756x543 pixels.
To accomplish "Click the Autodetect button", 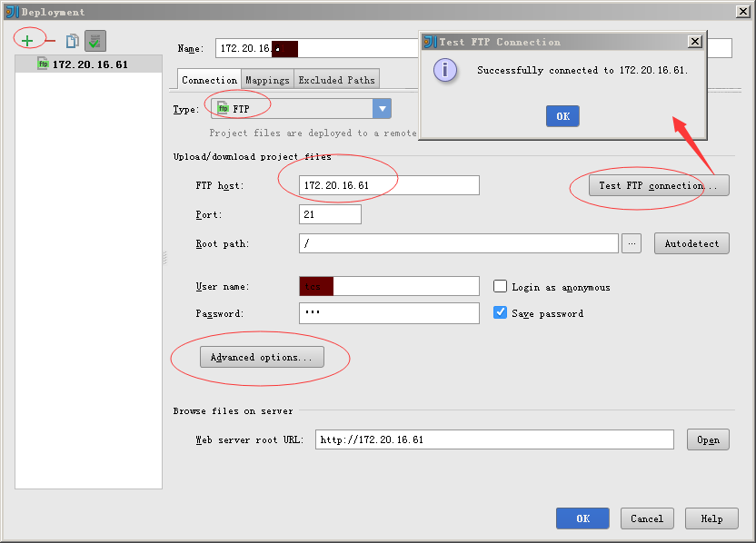I will (691, 243).
